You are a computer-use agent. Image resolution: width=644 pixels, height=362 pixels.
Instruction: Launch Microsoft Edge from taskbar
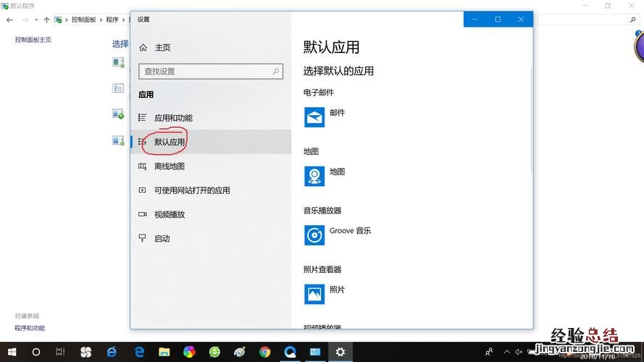(x=139, y=352)
